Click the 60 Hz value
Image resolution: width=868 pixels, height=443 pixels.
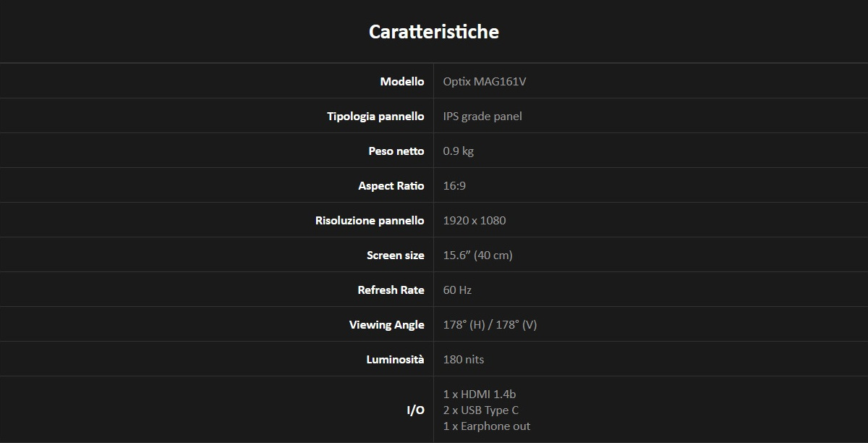[x=457, y=290]
